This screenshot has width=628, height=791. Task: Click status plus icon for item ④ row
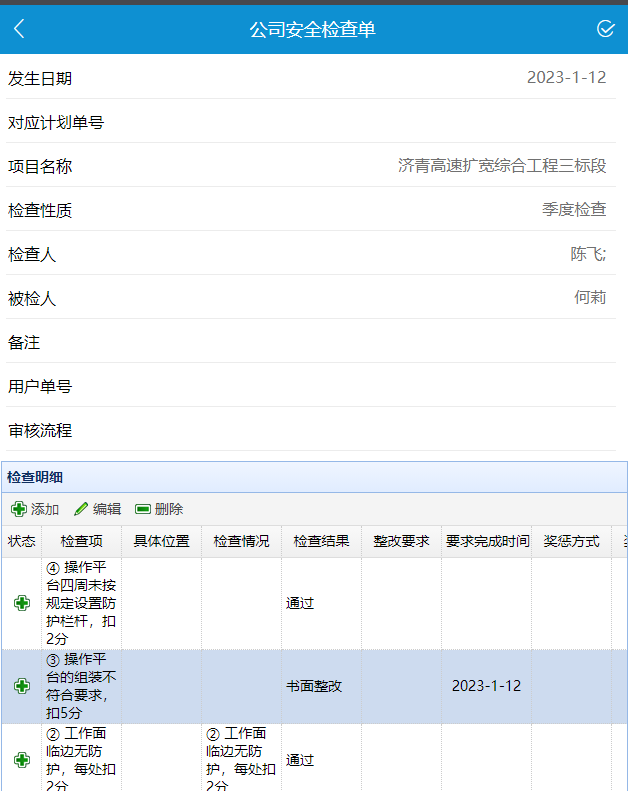21,603
